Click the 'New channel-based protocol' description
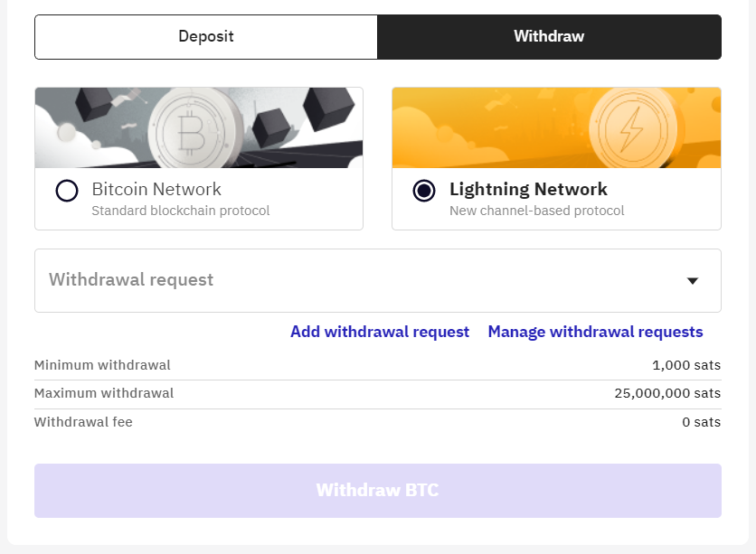 click(x=537, y=211)
